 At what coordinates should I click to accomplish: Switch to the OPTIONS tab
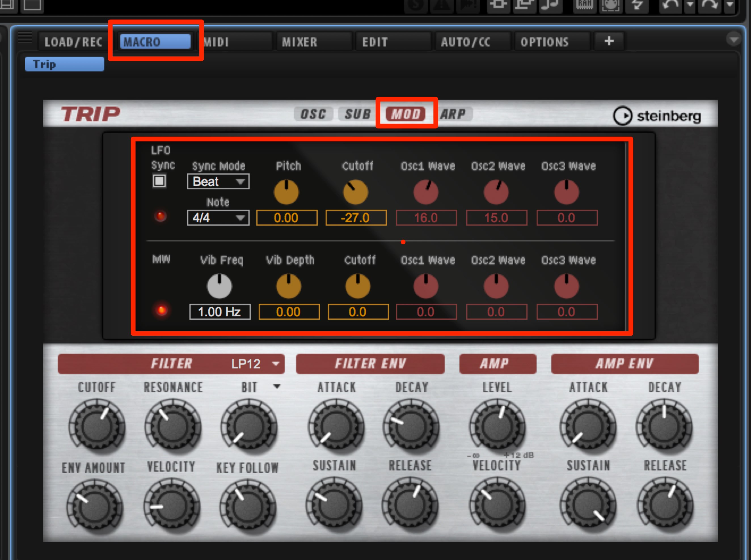tap(552, 42)
